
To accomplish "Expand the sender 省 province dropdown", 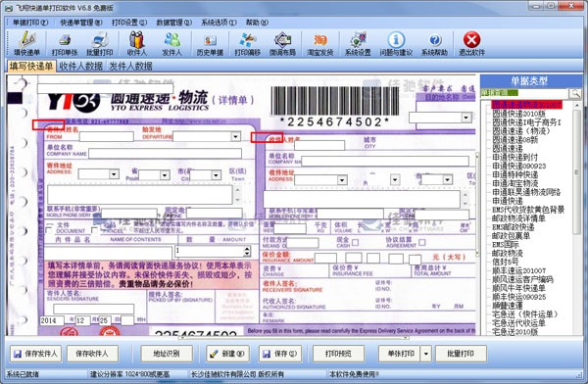I will pyautogui.click(x=165, y=175).
